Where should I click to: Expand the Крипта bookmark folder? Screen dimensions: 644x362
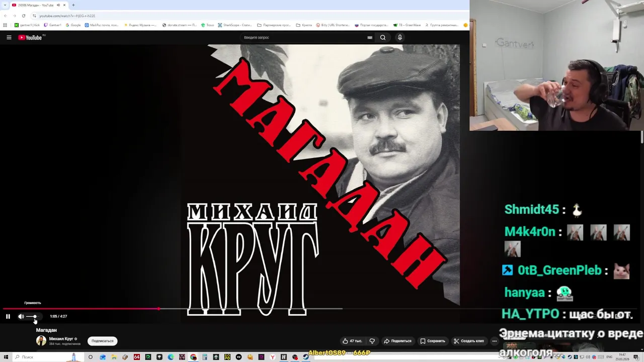pyautogui.click(x=304, y=25)
